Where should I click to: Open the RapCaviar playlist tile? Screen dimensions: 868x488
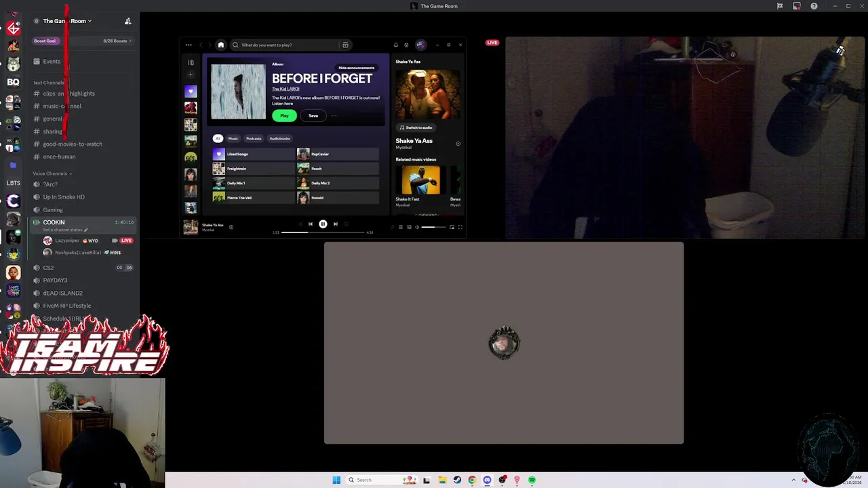(x=338, y=154)
